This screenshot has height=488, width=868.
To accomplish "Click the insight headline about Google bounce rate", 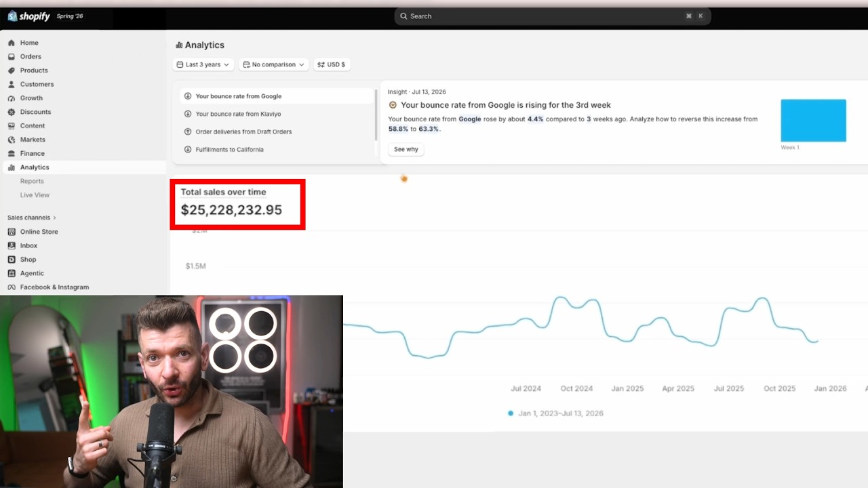I will pos(505,105).
